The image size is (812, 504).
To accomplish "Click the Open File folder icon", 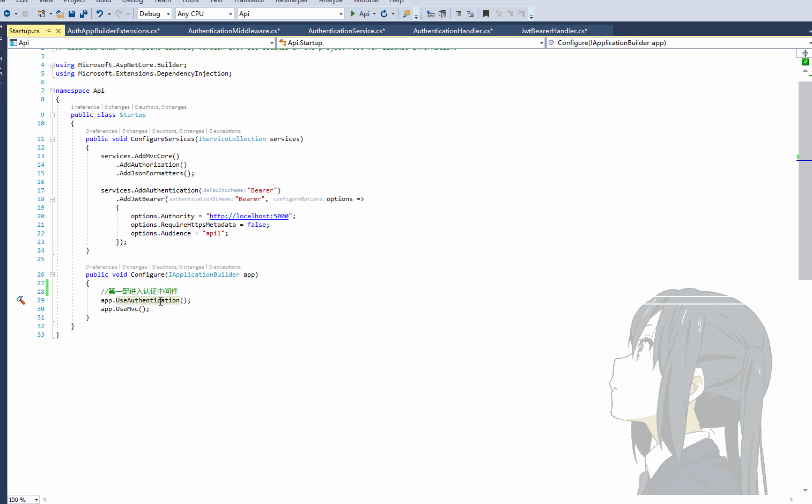I will point(60,14).
